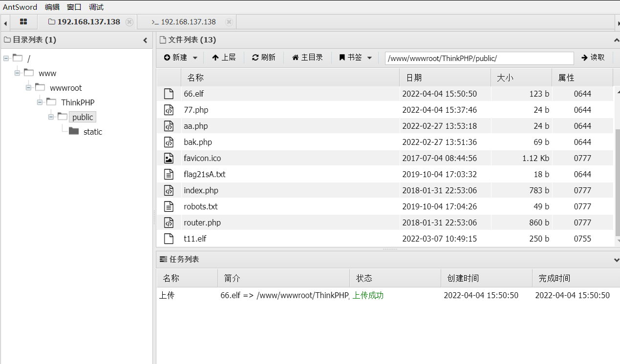Image resolution: width=620 pixels, height=364 pixels.
Task: Go to 主目录 home directory
Action: click(307, 58)
